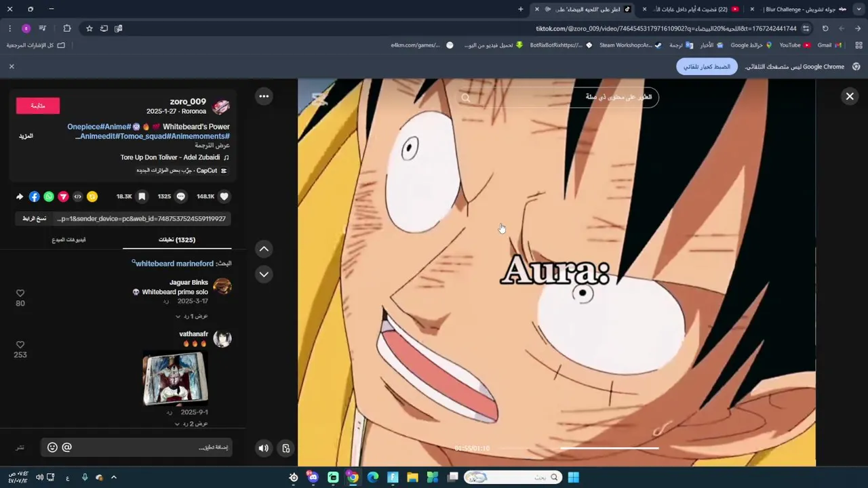Set Chrome as default browser button
The image size is (868, 488).
coord(707,67)
